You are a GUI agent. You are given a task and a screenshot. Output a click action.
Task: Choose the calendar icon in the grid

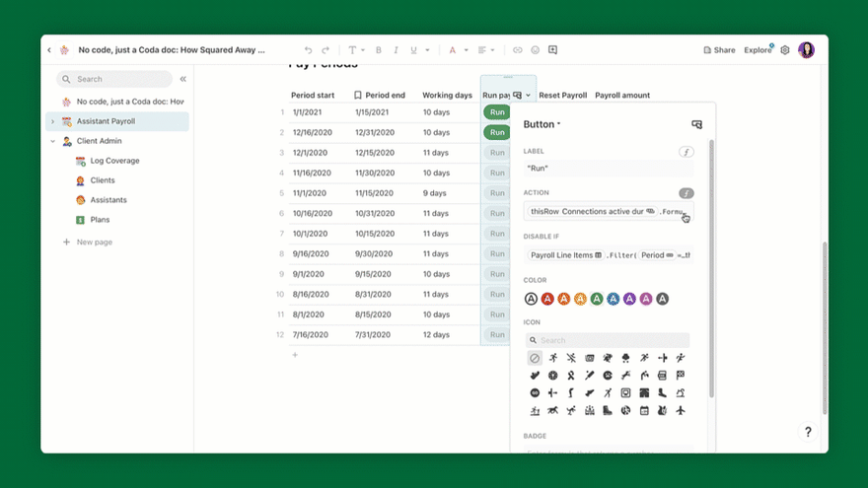click(644, 410)
